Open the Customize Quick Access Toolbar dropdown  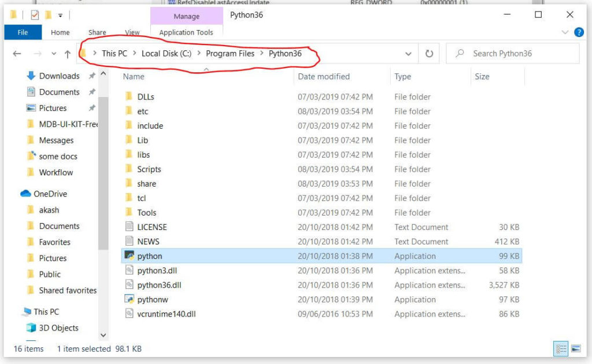coord(60,16)
